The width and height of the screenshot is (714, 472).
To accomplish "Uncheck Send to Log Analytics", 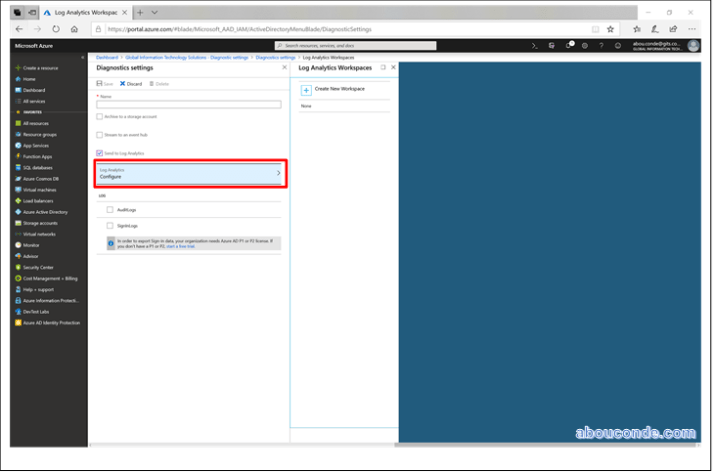I will click(x=99, y=153).
